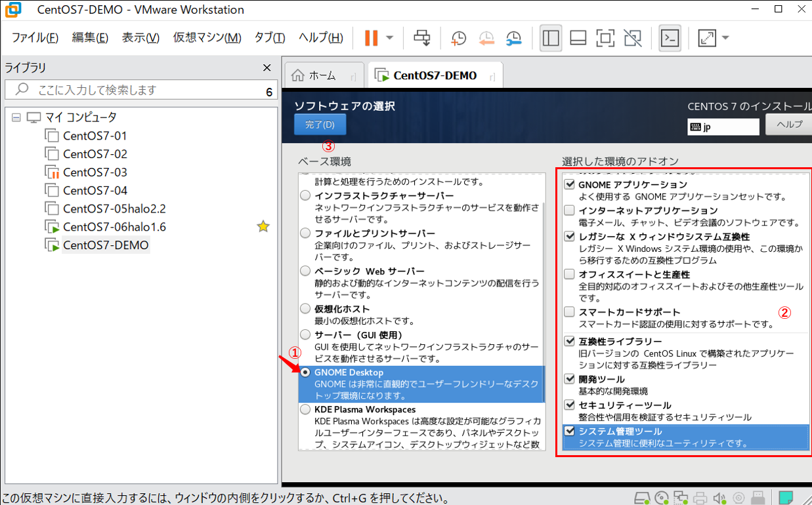The image size is (812, 505).
Task: Open the 表示(V) menu
Action: tap(141, 38)
